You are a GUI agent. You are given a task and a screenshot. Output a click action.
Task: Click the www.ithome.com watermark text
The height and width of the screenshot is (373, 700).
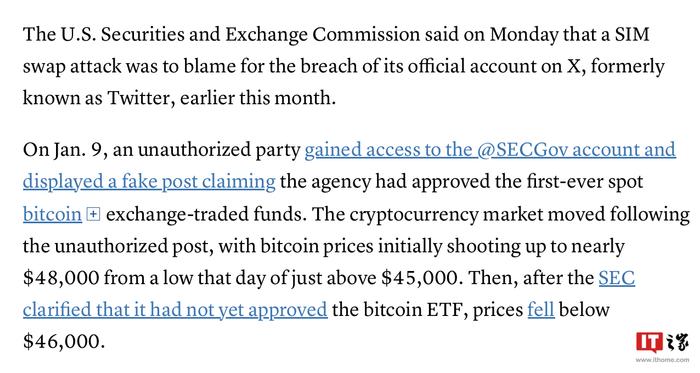tap(662, 360)
